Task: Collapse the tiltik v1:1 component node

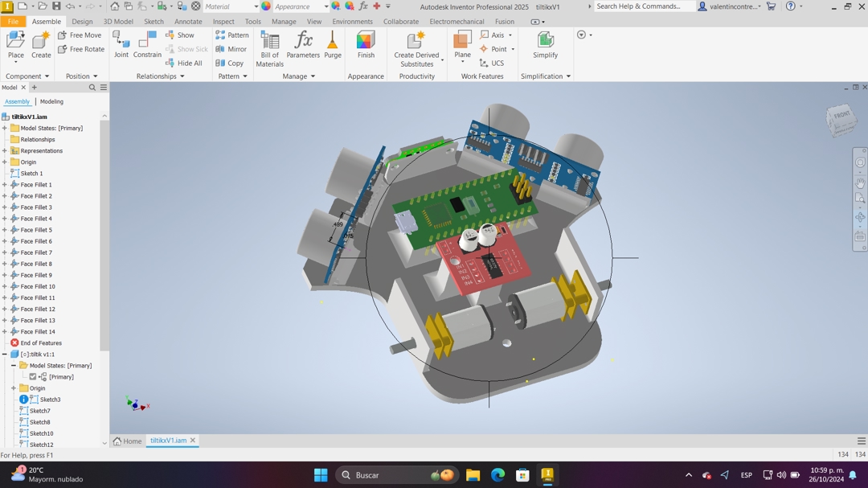Action: [x=5, y=355]
